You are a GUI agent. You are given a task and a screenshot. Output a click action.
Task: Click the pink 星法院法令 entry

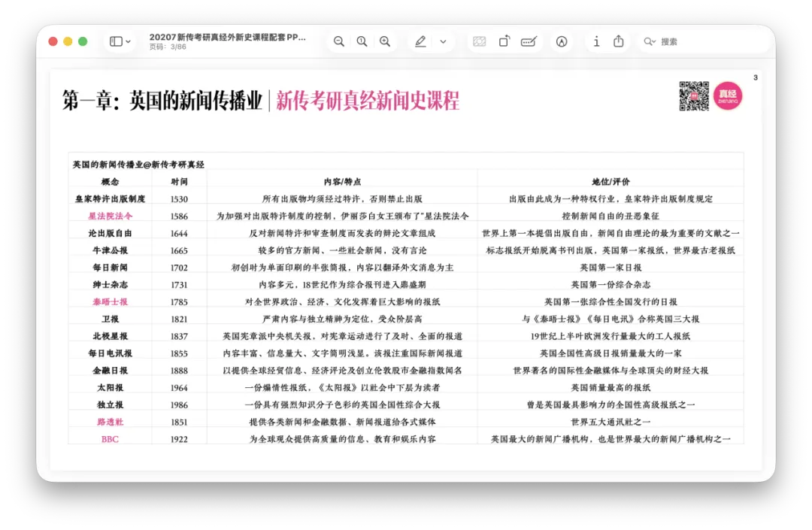click(x=110, y=216)
